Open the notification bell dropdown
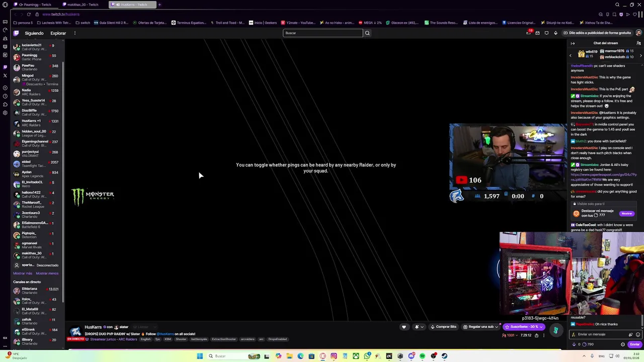The height and width of the screenshot is (362, 644). pos(419,327)
